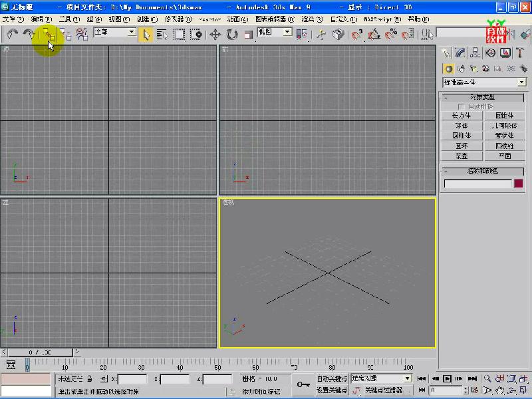Open the 编辑 menu

coord(41,19)
